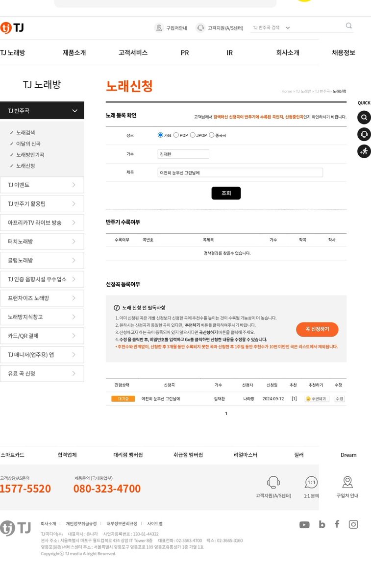Click the orange 대기중 status badge

click(x=123, y=399)
